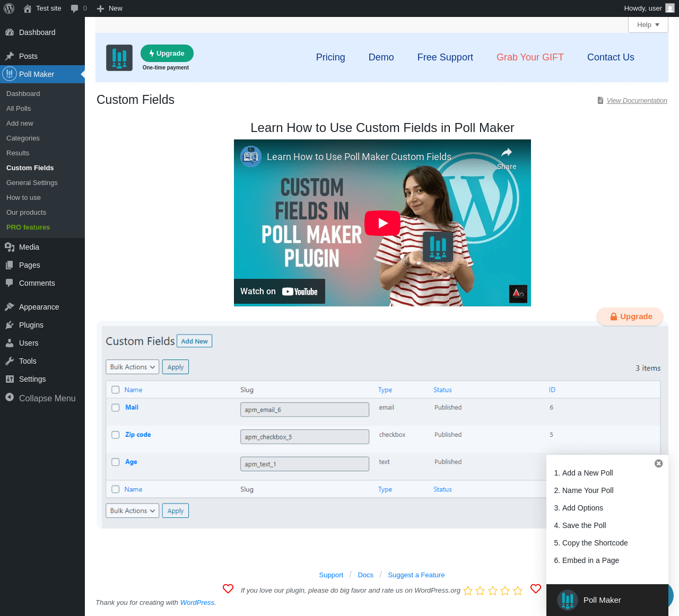The width and height of the screenshot is (679, 616).
Task: Click the Poll Maker logo in the banner
Action: [x=119, y=58]
